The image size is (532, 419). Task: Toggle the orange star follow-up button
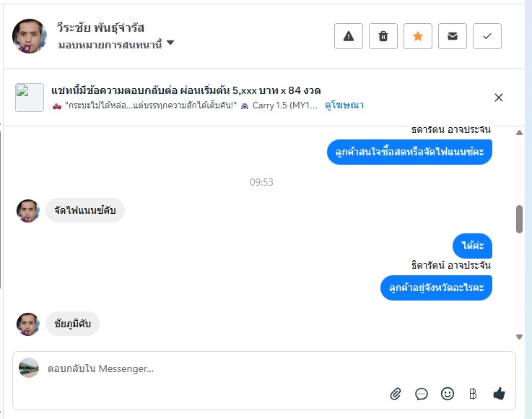[x=418, y=36]
